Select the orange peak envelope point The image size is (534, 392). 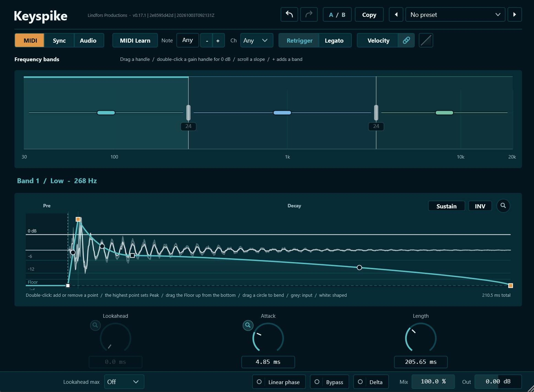tap(78, 219)
